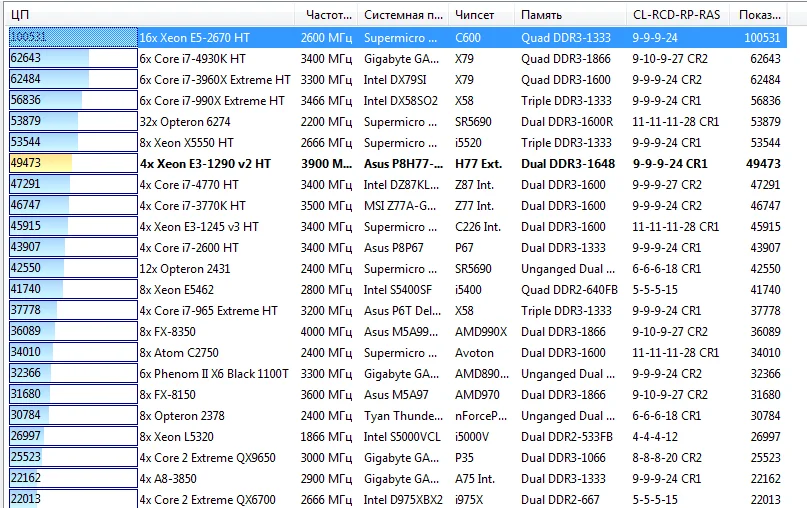Image resolution: width=807 pixels, height=508 pixels.
Task: Select 4x Core 2 Extreme QX6700 row
Action: (x=398, y=499)
